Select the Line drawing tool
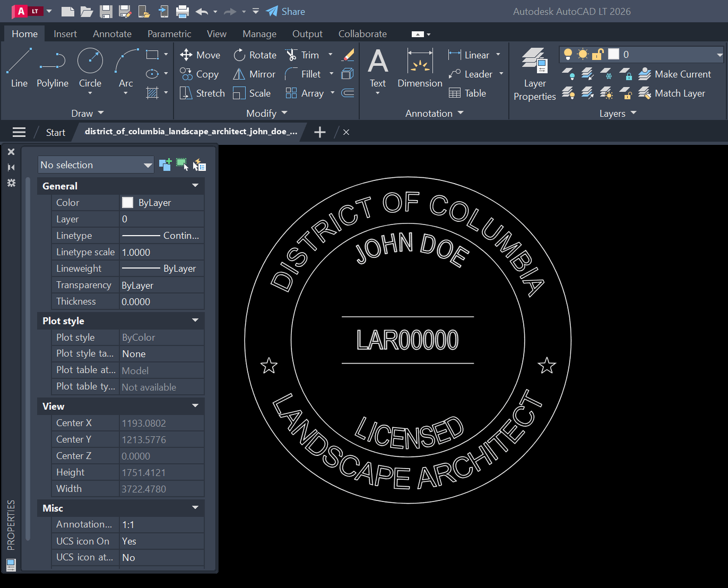The width and height of the screenshot is (728, 588). [19, 67]
